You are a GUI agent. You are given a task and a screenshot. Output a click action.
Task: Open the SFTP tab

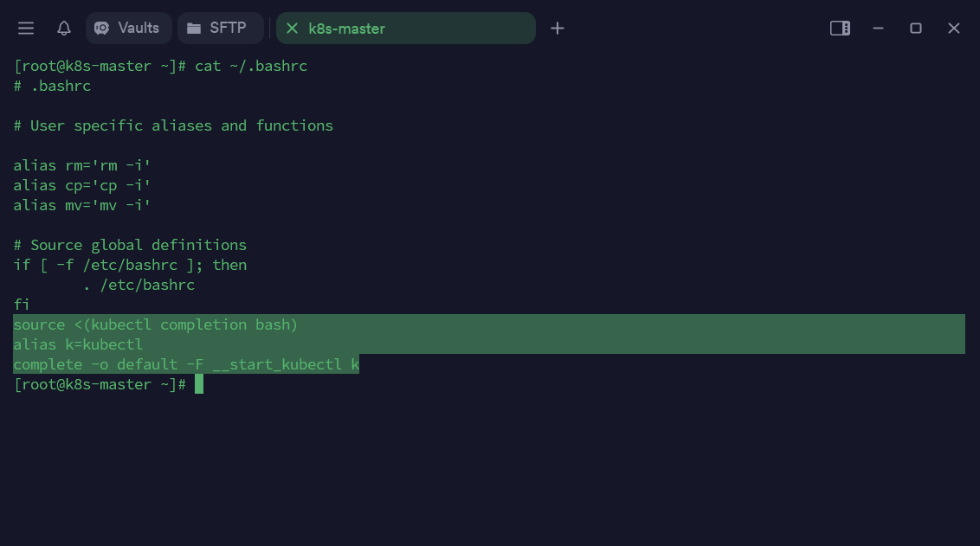tap(220, 28)
